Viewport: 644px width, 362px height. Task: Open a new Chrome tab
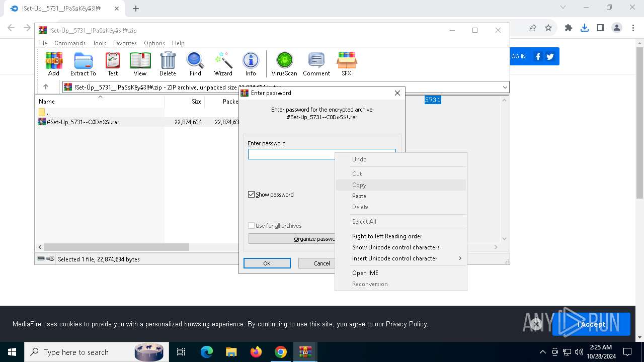pos(136,8)
